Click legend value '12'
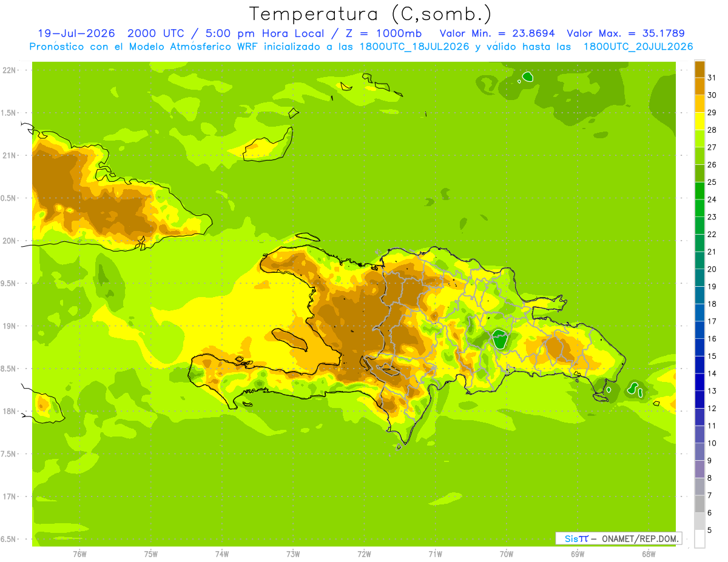The width and height of the screenshot is (728, 562). 712,409
